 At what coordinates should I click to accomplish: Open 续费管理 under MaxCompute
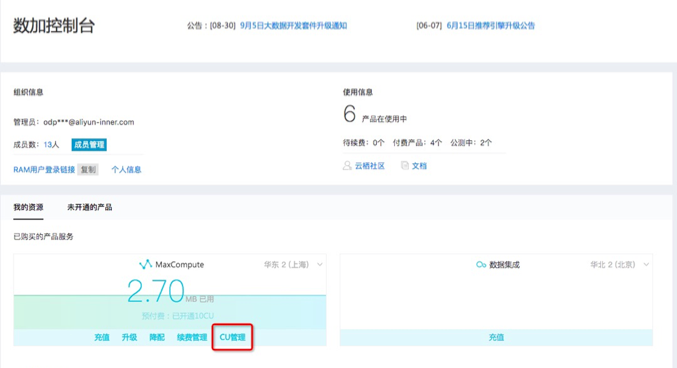tap(192, 337)
